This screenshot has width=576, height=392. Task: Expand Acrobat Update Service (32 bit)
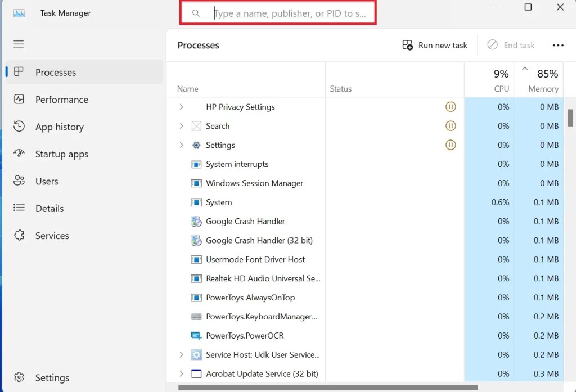[x=181, y=373]
